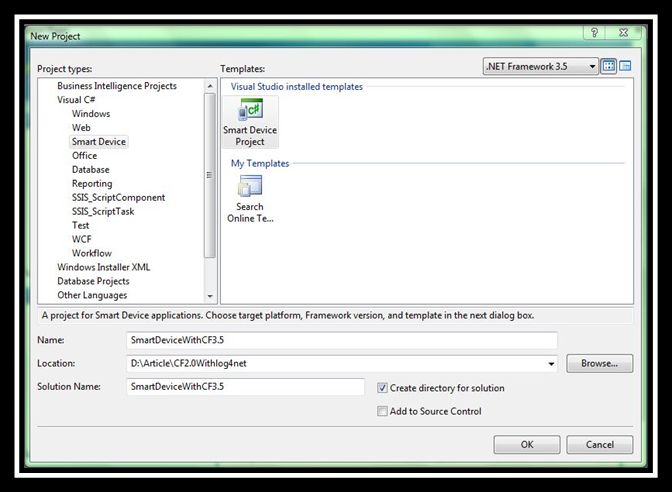Select Database under Visual C#
Screen dimensions: 672x492
(x=90, y=170)
